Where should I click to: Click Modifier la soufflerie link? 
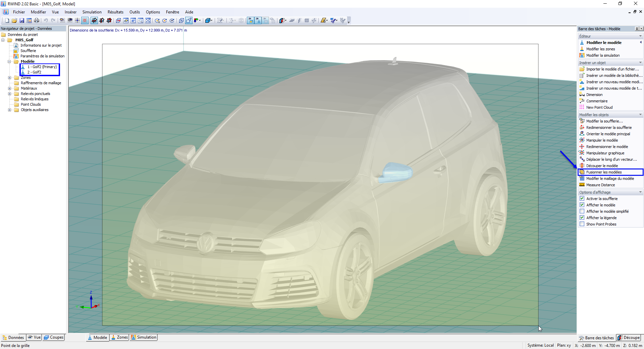tap(604, 121)
